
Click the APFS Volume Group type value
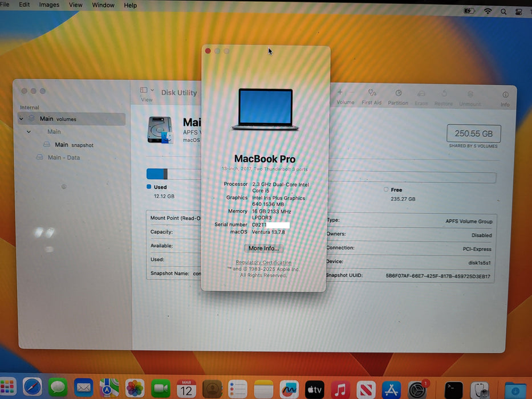coord(469,221)
